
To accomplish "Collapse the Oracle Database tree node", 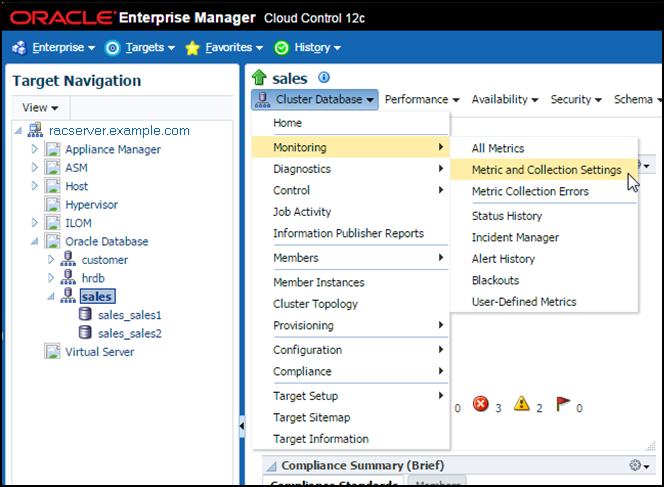I will [x=35, y=241].
